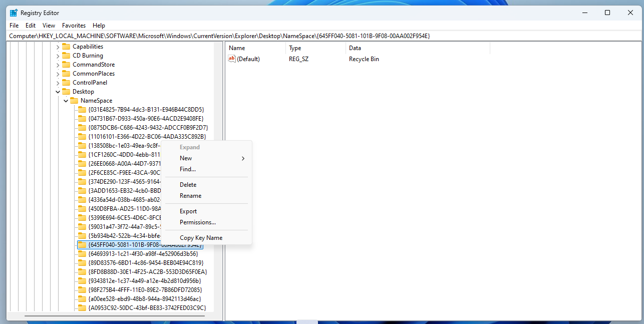Image resolution: width=644 pixels, height=324 pixels.
Task: Select the key starting {3ADD1653-EB32
Action: (124, 191)
